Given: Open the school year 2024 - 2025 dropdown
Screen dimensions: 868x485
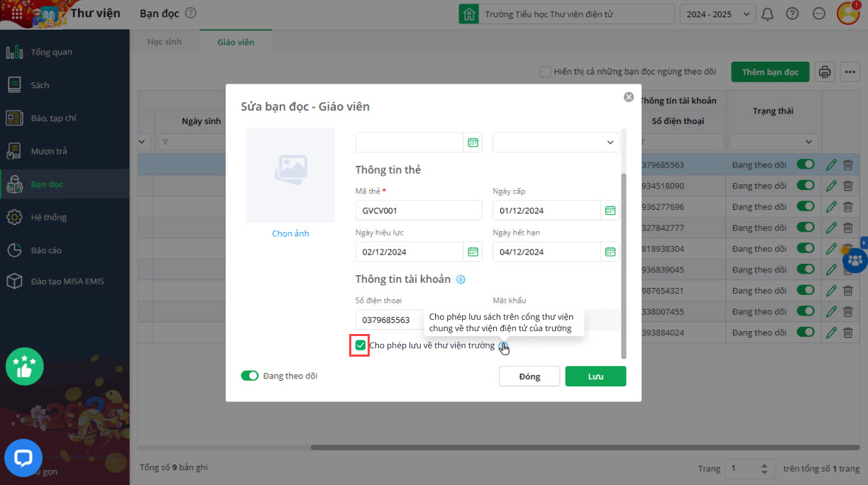Looking at the screenshot, I should pyautogui.click(x=718, y=13).
